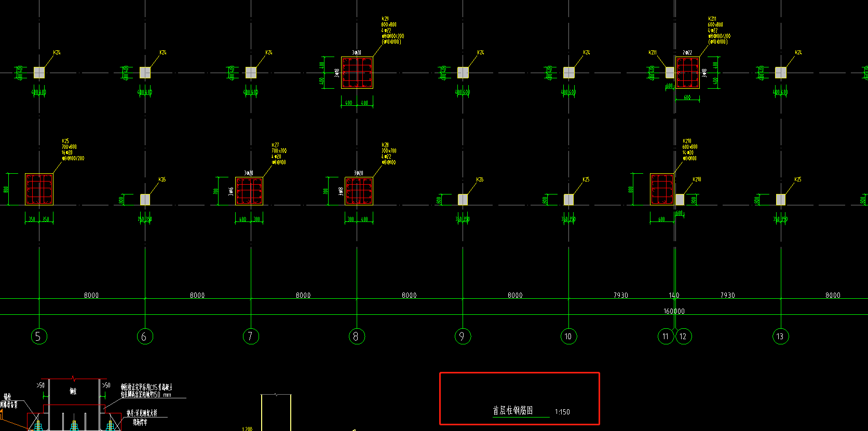Click the KZ5 annotation text block

(73, 150)
